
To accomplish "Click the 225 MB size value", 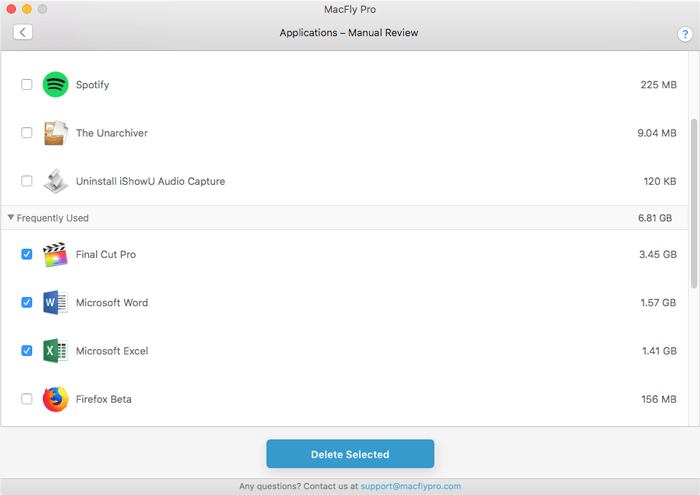I will [x=658, y=85].
